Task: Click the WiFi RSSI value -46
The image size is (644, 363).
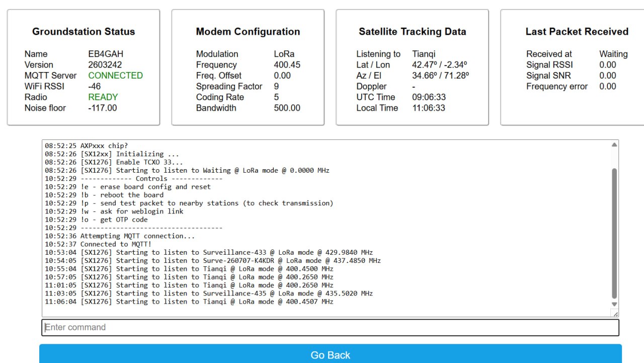Action: click(x=95, y=87)
